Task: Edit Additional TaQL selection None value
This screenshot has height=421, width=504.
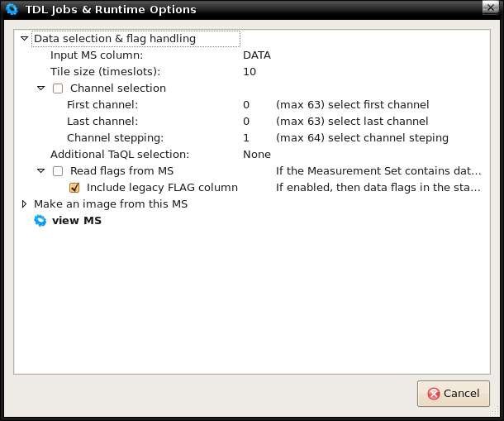Action: [x=257, y=155]
